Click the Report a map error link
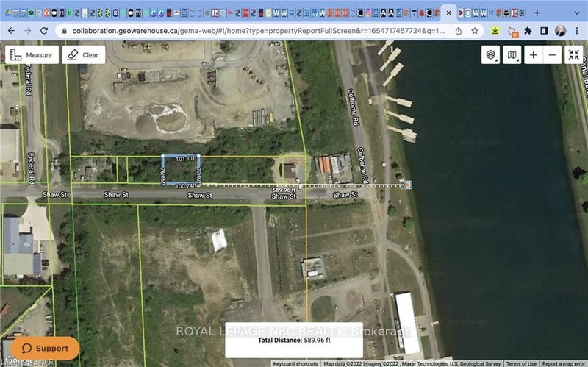Screen dimensions: 588x367 click(564, 363)
